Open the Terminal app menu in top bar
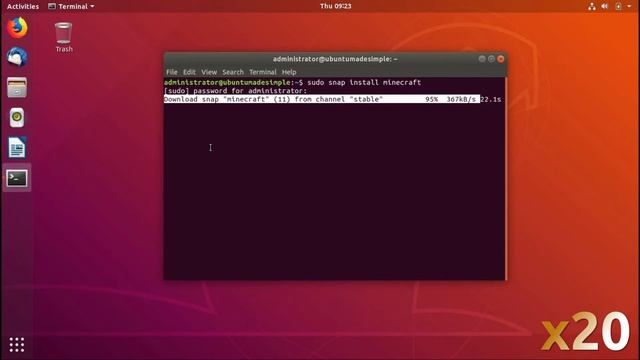 tap(71, 6)
